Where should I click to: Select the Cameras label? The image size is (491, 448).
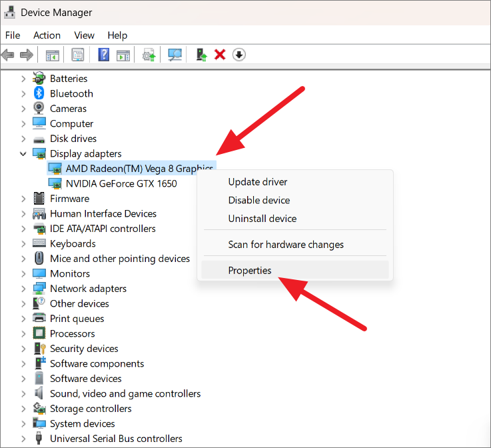pos(68,109)
